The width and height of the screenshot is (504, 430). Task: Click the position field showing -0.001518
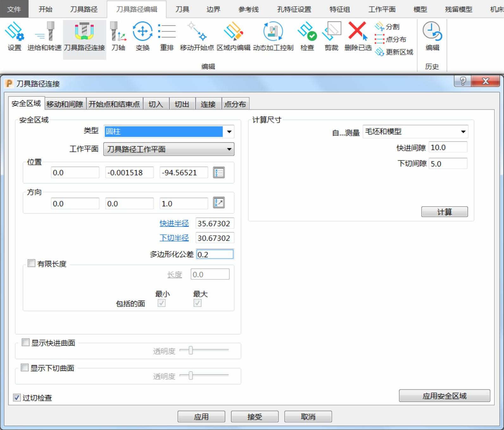coord(129,172)
